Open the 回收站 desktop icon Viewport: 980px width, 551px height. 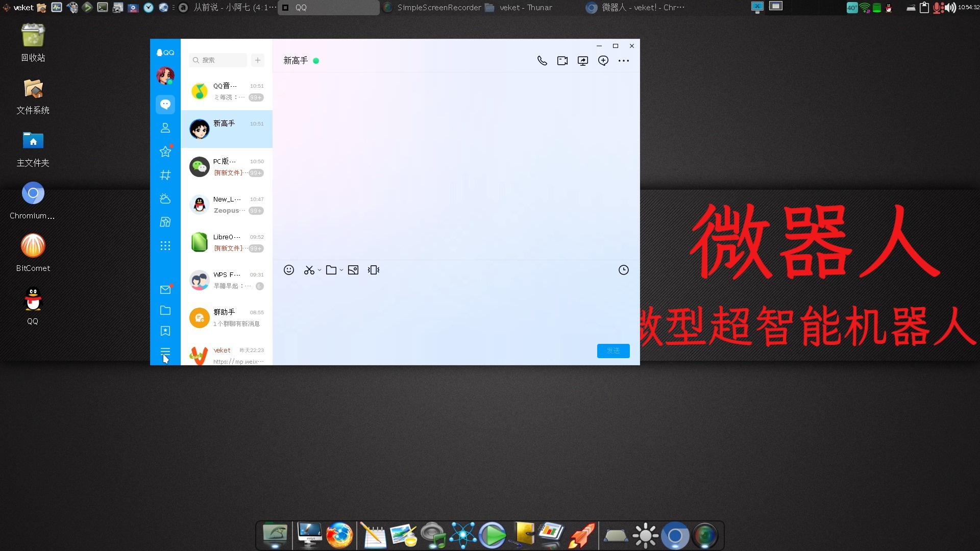(x=33, y=43)
